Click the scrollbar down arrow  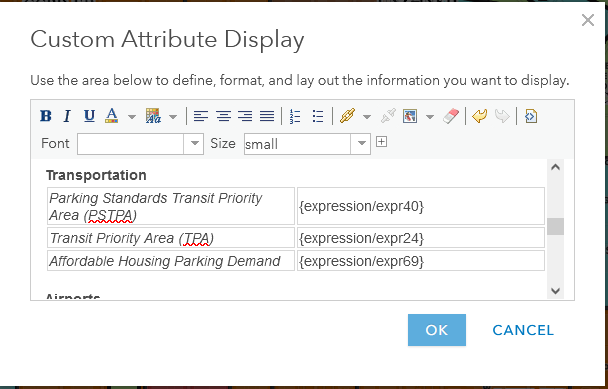coord(555,291)
